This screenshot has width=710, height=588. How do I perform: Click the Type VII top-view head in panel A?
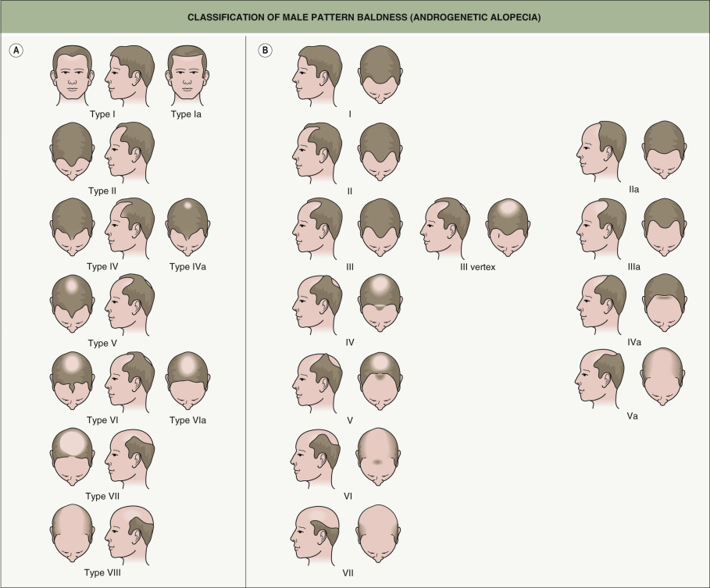click(72, 456)
